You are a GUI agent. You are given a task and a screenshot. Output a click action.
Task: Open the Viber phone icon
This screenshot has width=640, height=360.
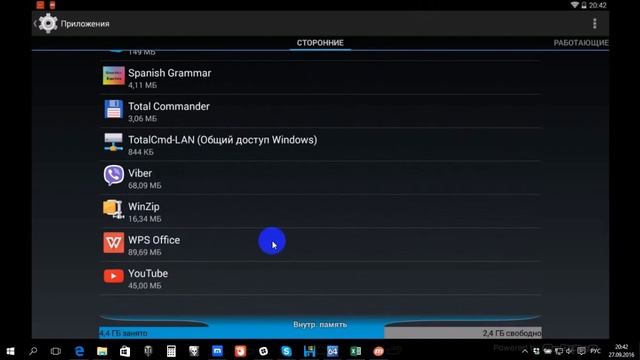tap(113, 176)
